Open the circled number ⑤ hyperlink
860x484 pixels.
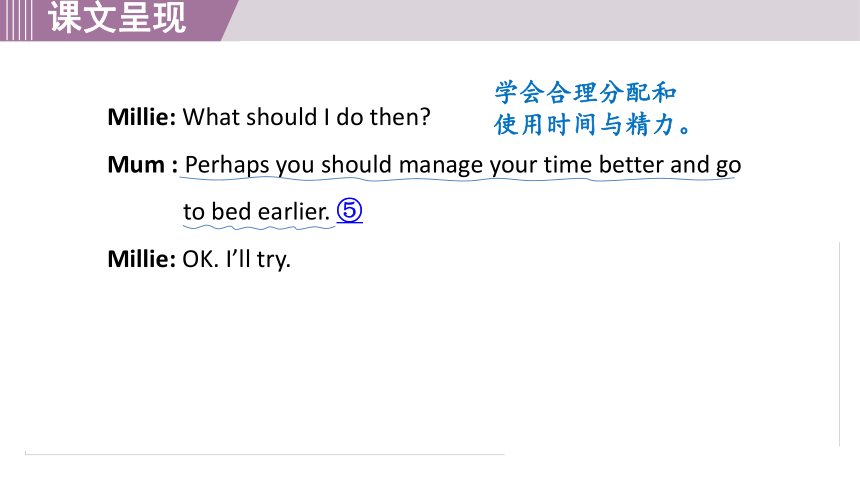349,211
